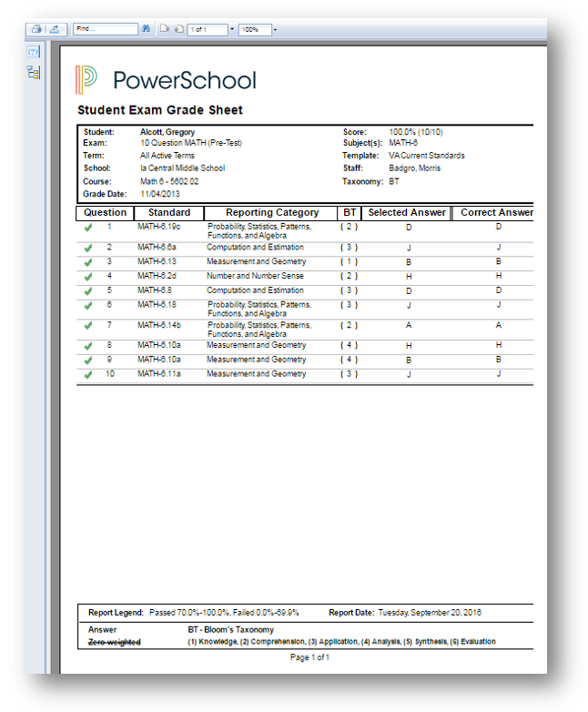This screenshot has width=588, height=712.
Task: Click template 'VA Current Standards'
Action: pyautogui.click(x=427, y=156)
